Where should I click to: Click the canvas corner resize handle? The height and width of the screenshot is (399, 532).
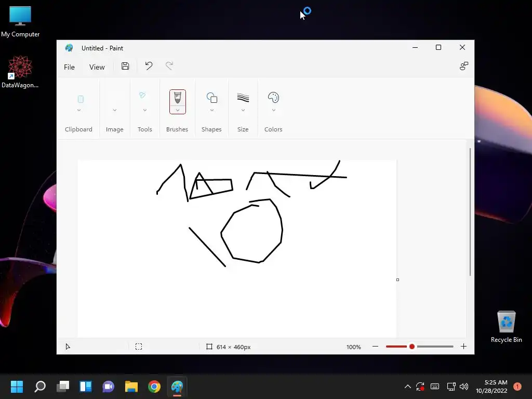(x=397, y=280)
